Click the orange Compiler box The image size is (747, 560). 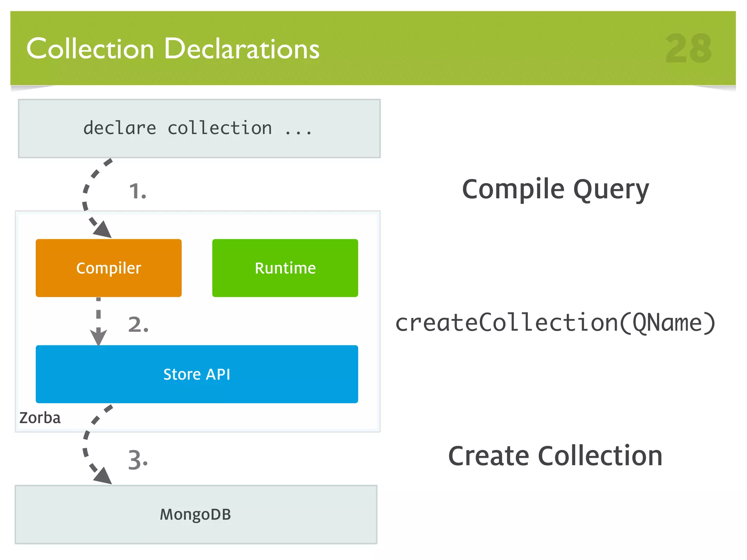click(108, 268)
